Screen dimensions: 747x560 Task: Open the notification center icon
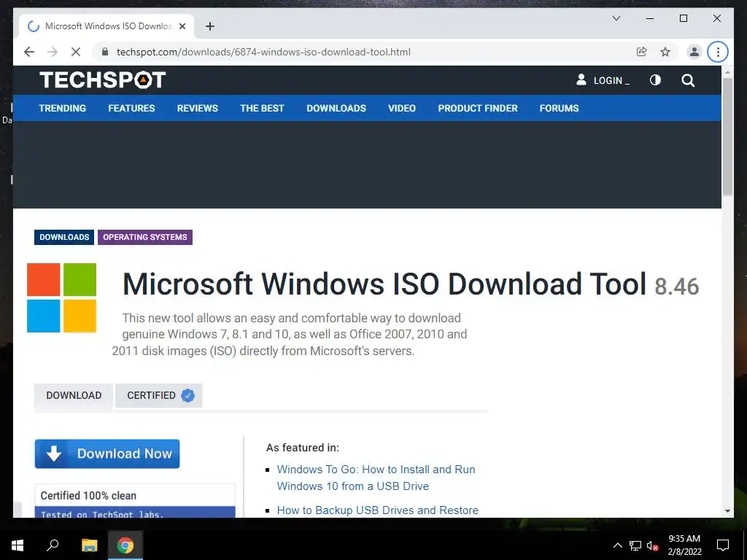point(723,545)
